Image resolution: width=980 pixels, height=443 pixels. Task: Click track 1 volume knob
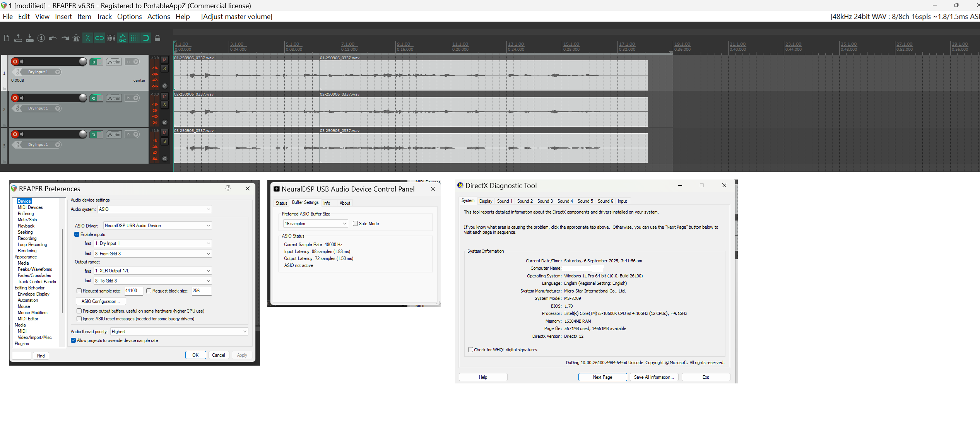pos(83,62)
